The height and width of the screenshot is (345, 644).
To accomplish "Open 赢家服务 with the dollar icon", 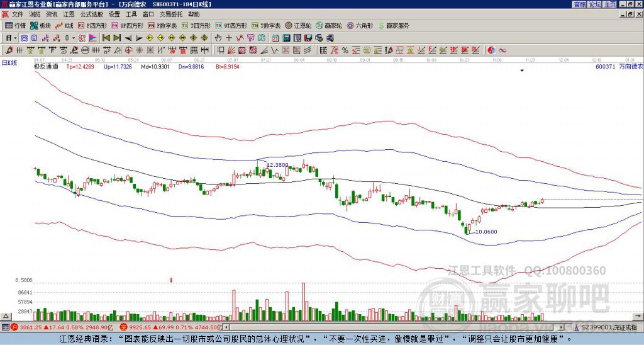I will point(394,25).
